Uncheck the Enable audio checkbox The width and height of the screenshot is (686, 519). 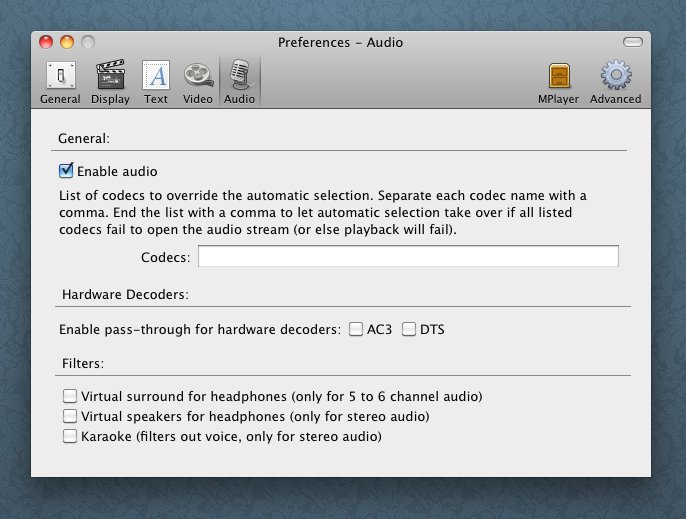[67, 171]
